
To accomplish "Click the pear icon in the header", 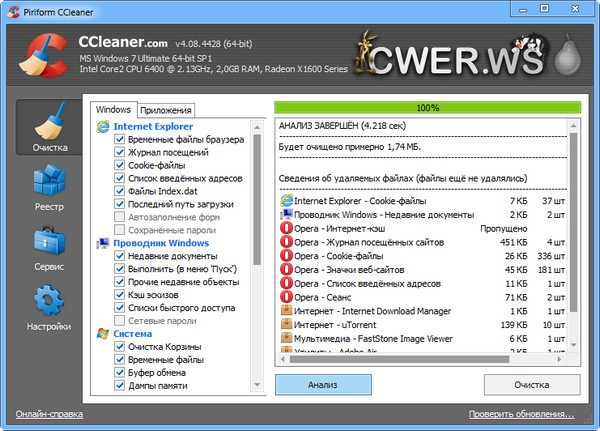I will click(x=567, y=54).
